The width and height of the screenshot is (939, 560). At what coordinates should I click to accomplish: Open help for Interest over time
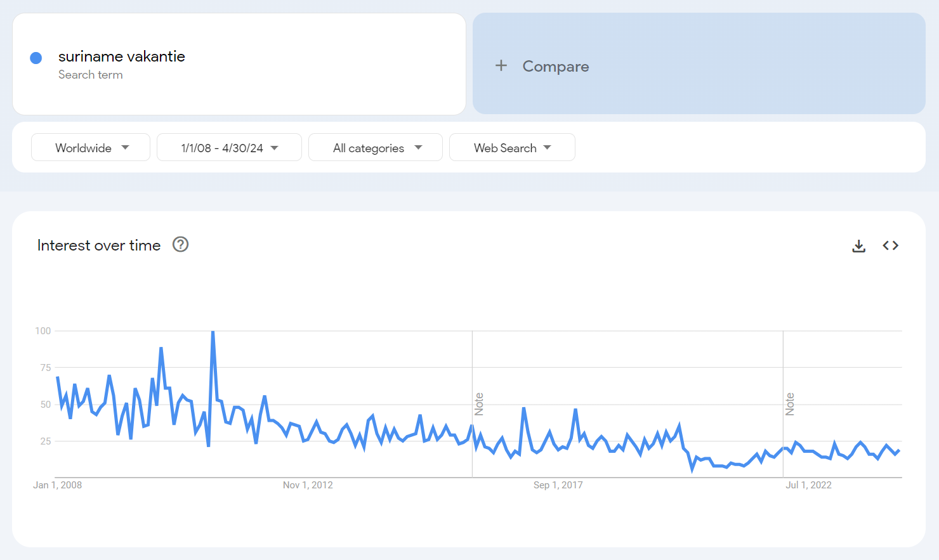click(181, 245)
